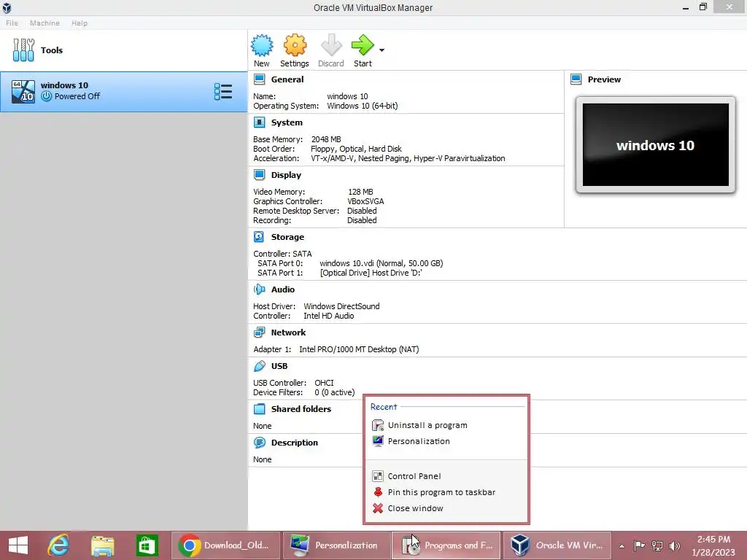
Task: Open the Tools section icon
Action: [24, 50]
